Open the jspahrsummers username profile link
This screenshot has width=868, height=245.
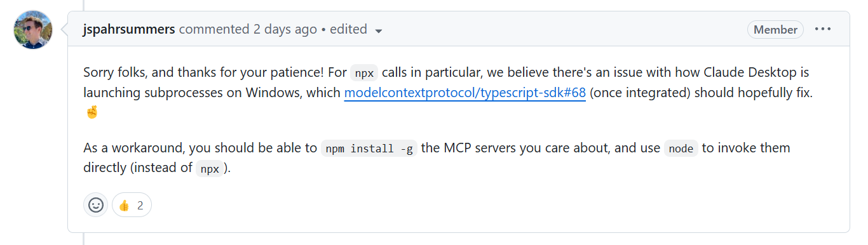click(x=129, y=29)
